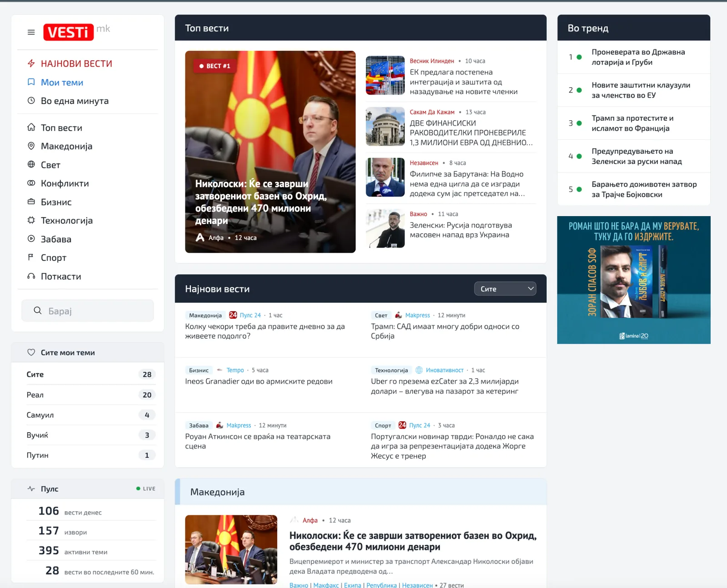Click the VESTI.mk logo
The width and height of the screenshot is (727, 588).
(77, 32)
